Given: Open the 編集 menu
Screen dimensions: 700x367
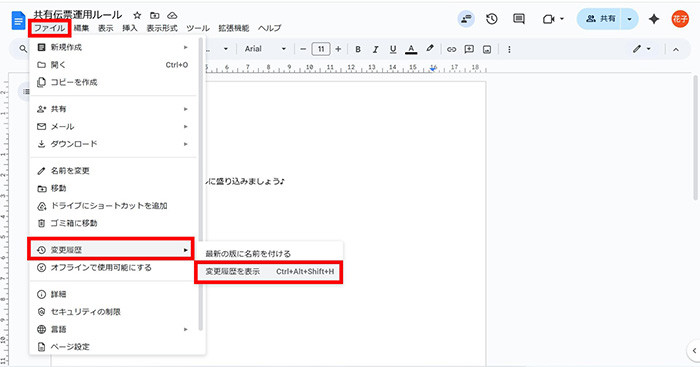Looking at the screenshot, I should 81,28.
